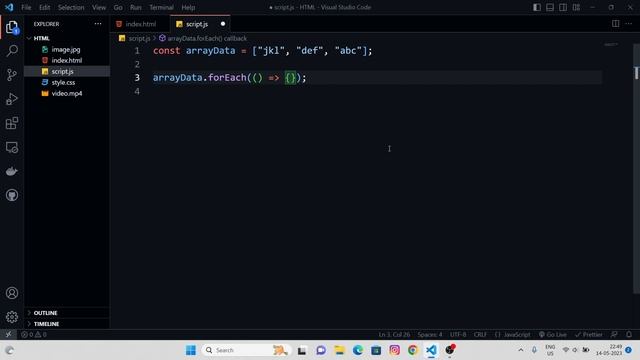Open the Terminal menu
Image resolution: width=640 pixels, height=360 pixels.
[x=161, y=7]
